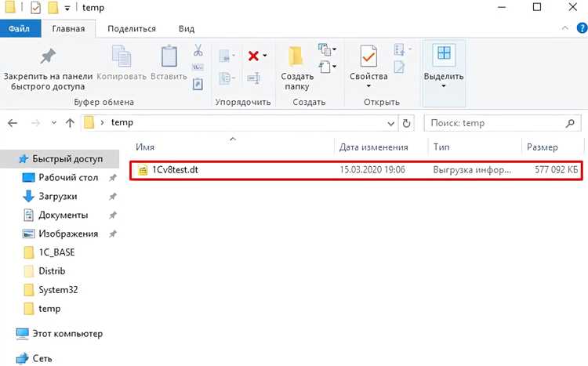Open the quick access toolbar dropdown arrow

[67, 9]
